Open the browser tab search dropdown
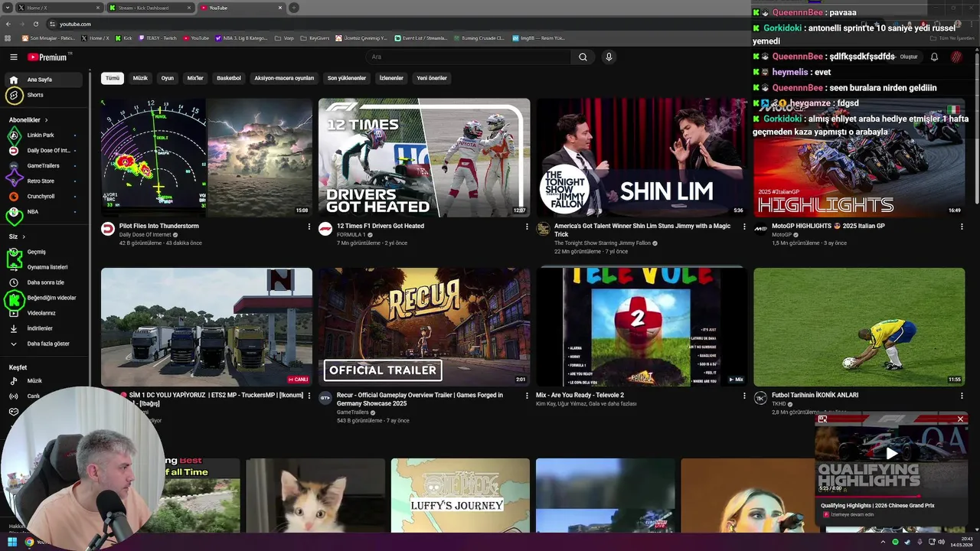The height and width of the screenshot is (551, 980). pyautogui.click(x=8, y=8)
